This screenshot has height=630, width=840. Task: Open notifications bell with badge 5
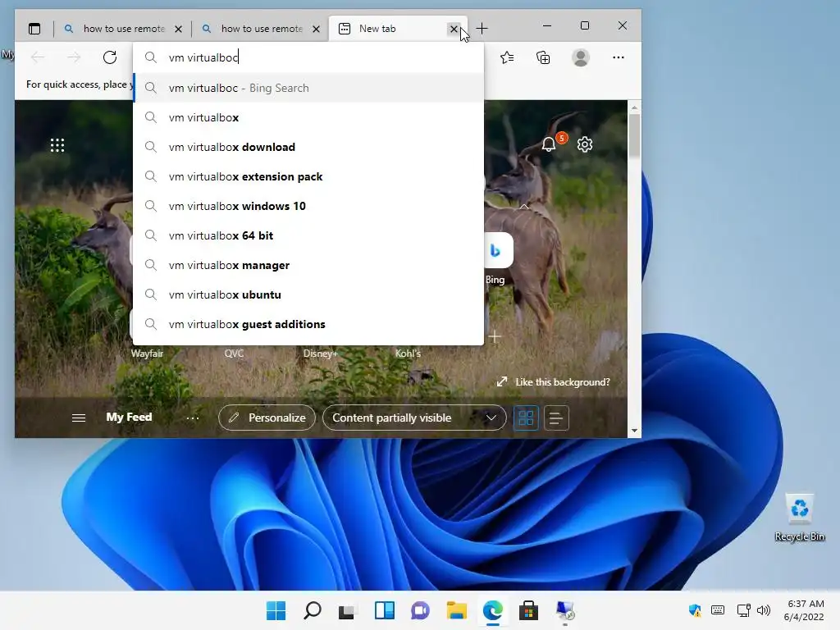pyautogui.click(x=549, y=144)
